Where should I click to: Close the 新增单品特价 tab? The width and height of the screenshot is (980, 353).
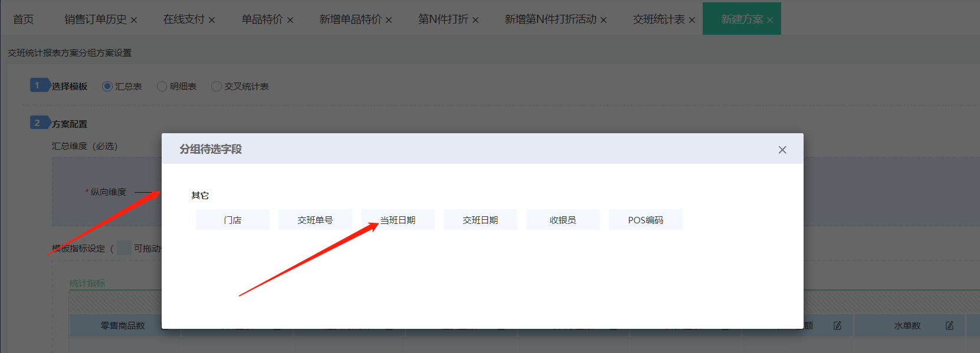pyautogui.click(x=389, y=20)
